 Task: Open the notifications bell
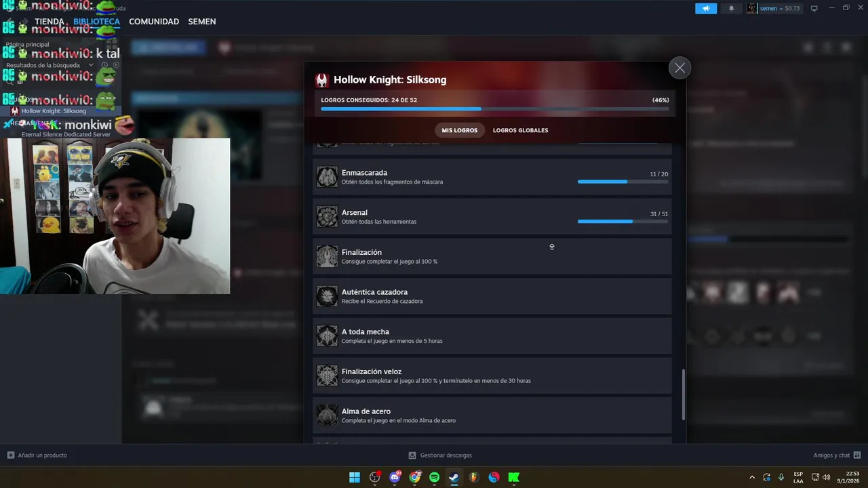(731, 8)
